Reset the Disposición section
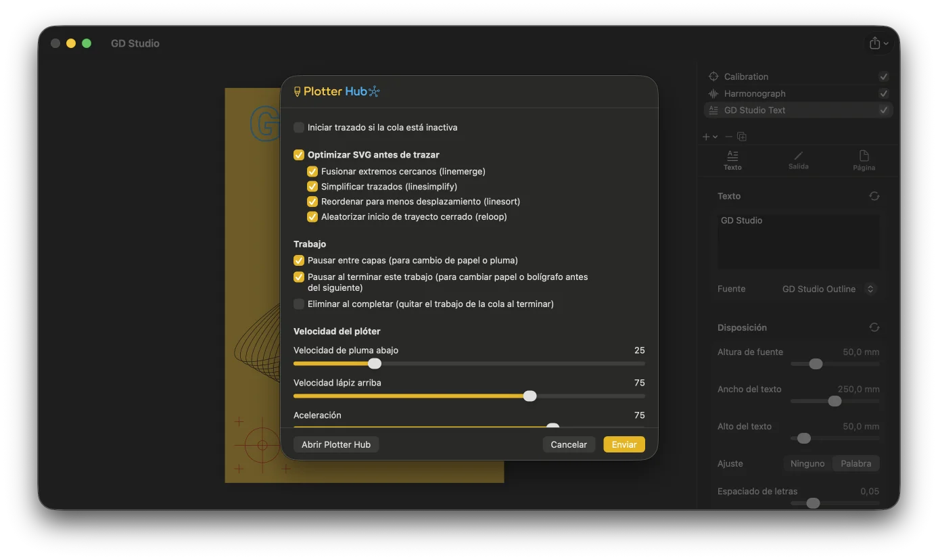This screenshot has width=938, height=560. click(x=874, y=327)
